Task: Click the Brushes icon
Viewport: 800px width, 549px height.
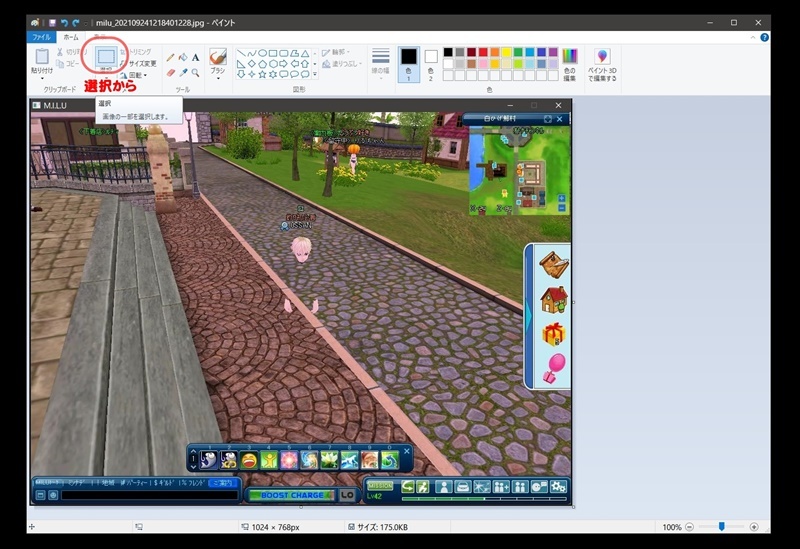Action: coord(218,57)
